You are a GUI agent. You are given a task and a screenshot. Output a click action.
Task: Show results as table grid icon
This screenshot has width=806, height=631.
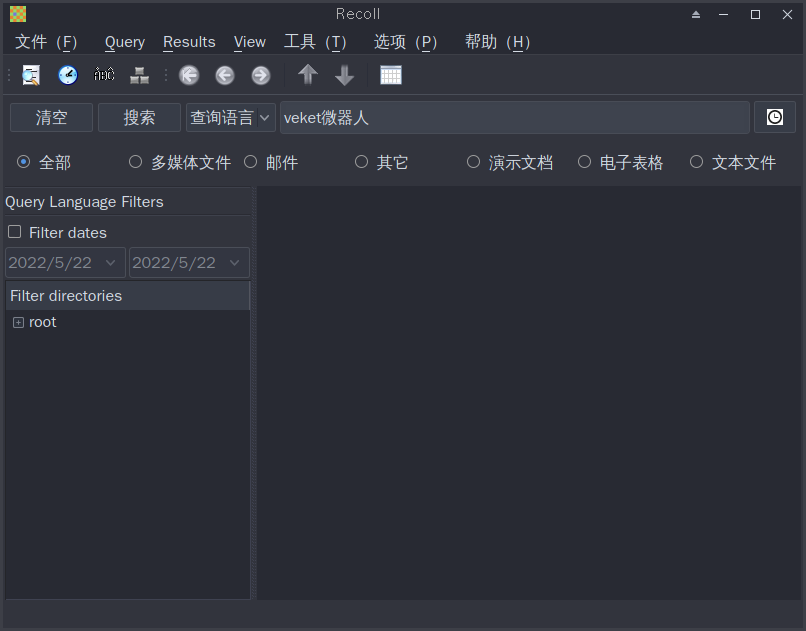pyautogui.click(x=391, y=75)
